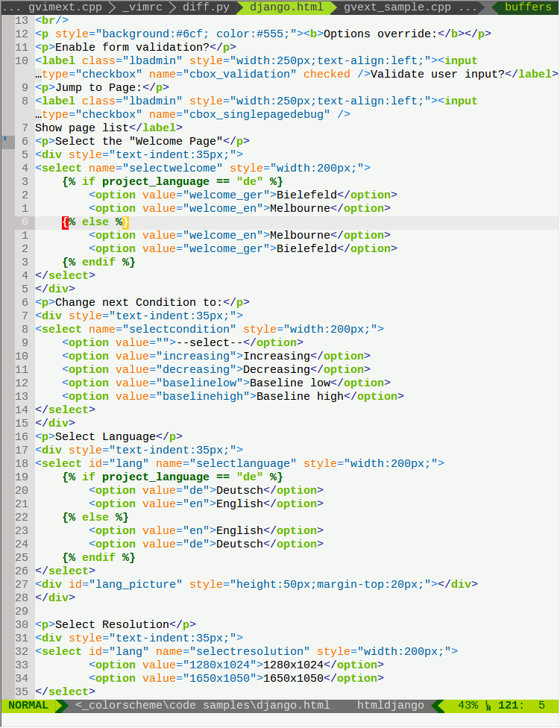Click the line number symbol icon in statusline
This screenshot has height=728, width=560.
[x=488, y=706]
